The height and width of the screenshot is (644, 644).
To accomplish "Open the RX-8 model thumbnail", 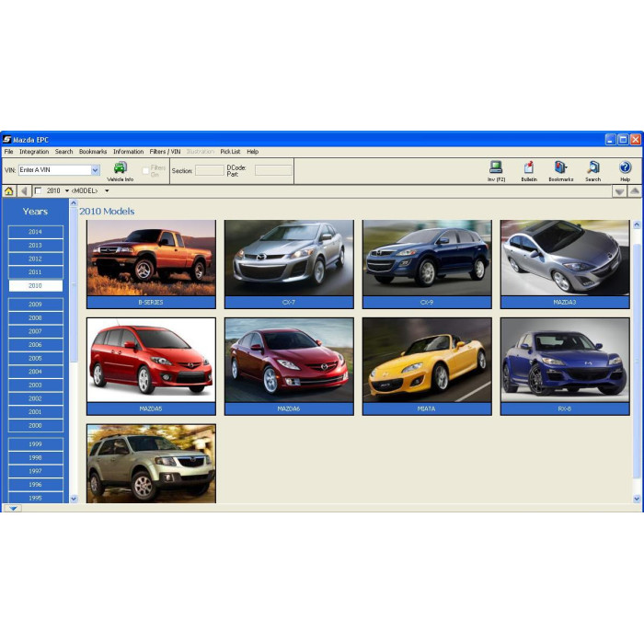I will 565,366.
